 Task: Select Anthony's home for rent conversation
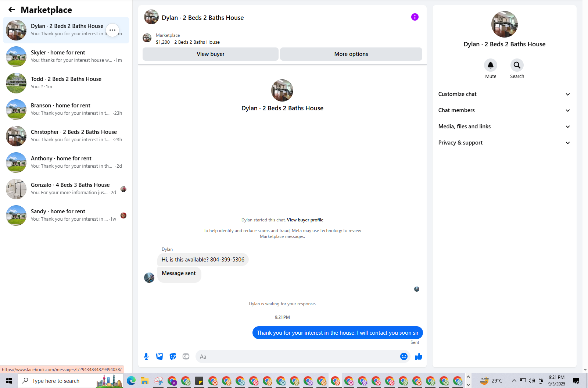[66, 163]
